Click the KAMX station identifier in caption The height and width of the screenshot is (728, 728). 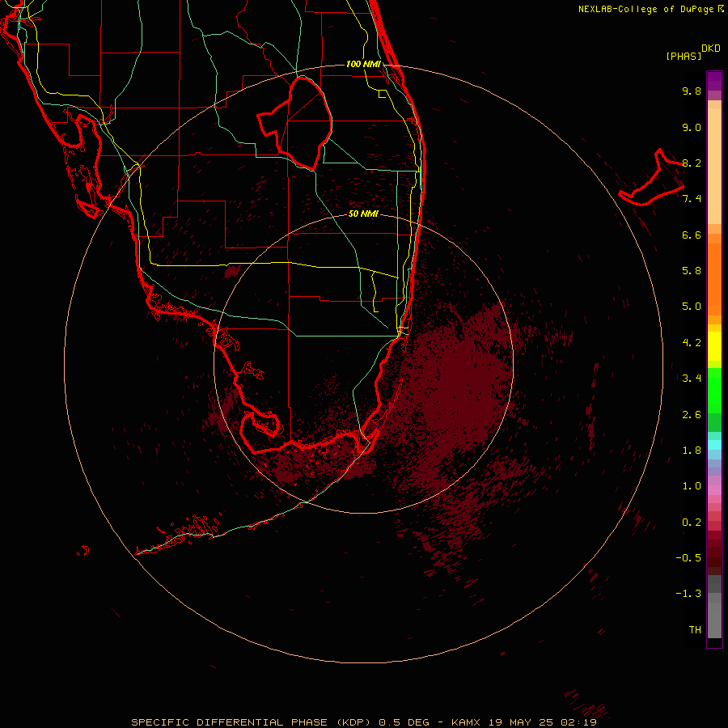[467, 722]
